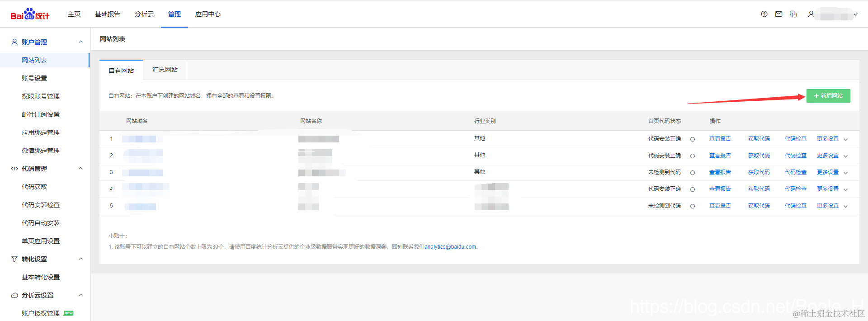This screenshot has width=868, height=321.
Task: Click the 网站名称 column header
Action: click(311, 121)
